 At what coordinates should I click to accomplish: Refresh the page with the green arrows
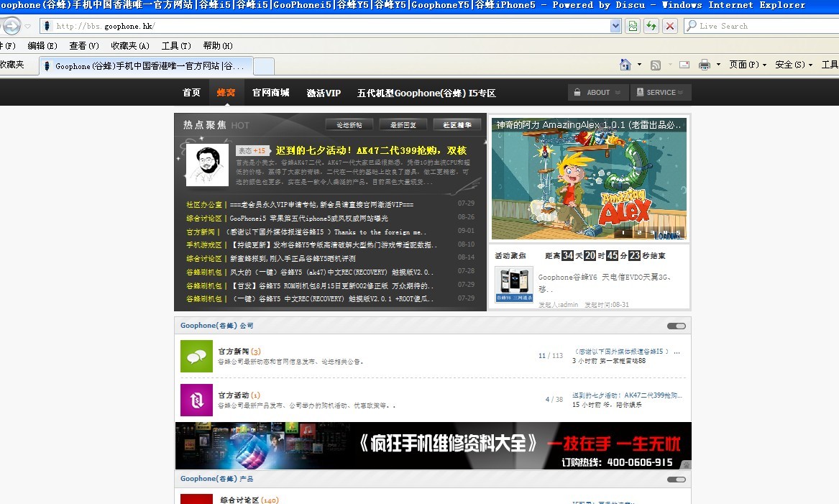click(651, 26)
